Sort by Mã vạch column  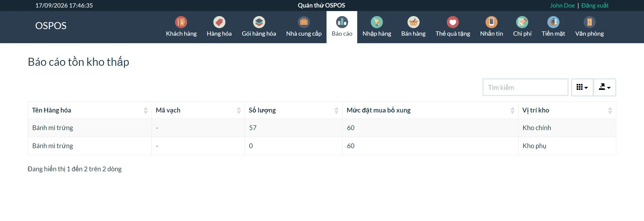tap(198, 110)
